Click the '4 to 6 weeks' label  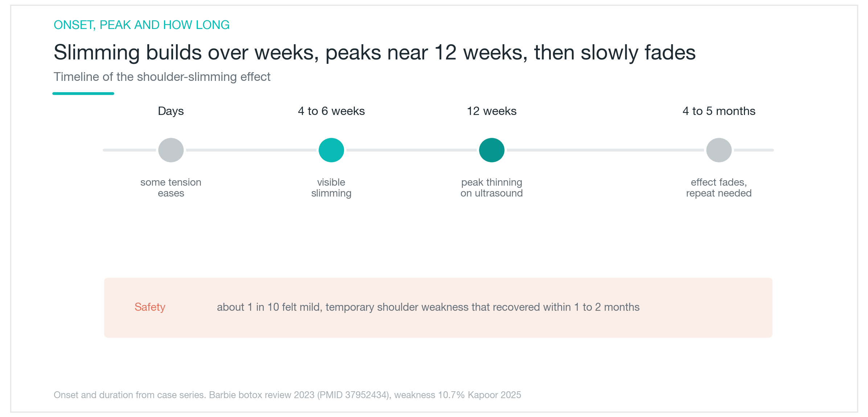click(x=331, y=111)
